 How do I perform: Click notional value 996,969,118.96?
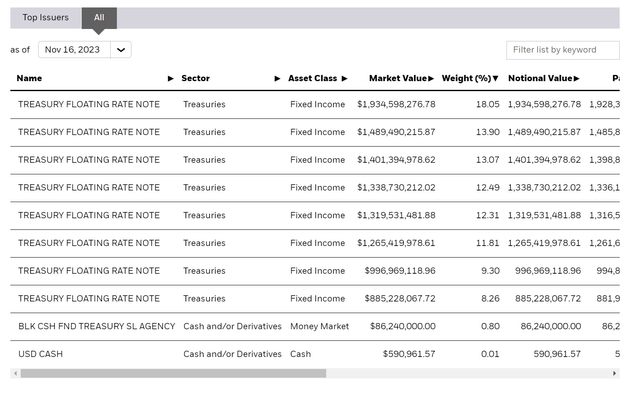coord(548,271)
